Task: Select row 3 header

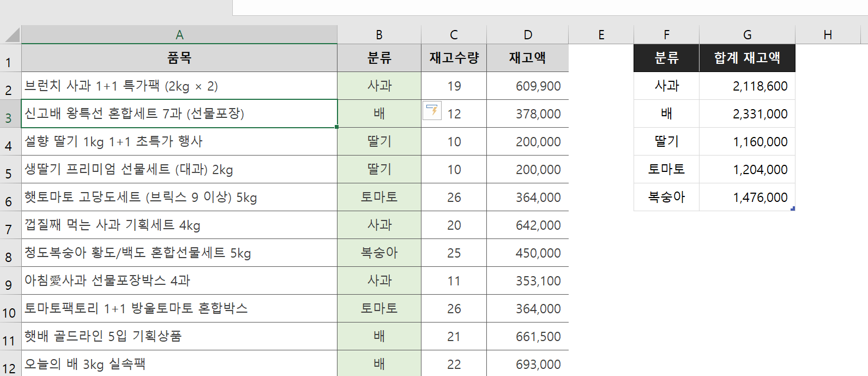Action: tap(10, 114)
